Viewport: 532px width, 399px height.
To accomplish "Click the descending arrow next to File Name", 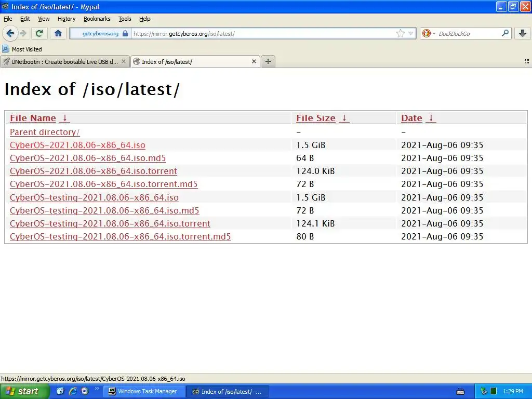I will (x=65, y=118).
